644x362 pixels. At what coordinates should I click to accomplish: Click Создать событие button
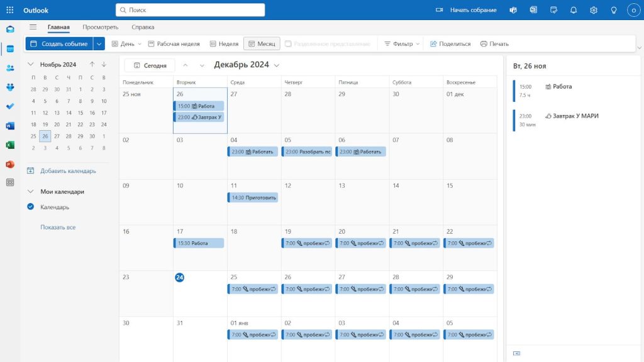60,44
